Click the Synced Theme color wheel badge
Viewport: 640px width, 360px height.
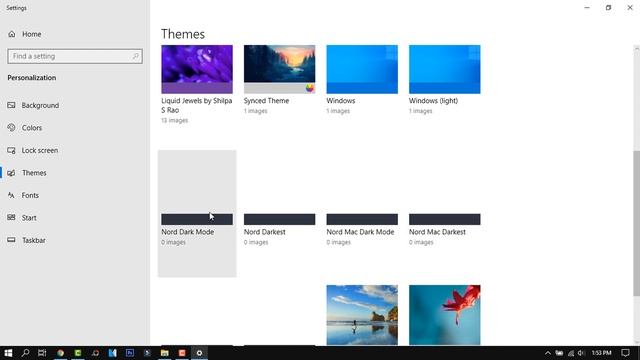[x=310, y=88]
